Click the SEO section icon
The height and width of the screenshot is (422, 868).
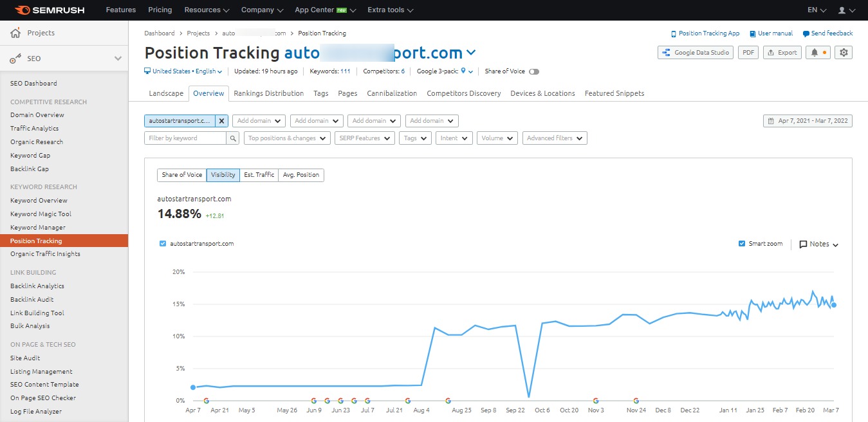click(15, 59)
